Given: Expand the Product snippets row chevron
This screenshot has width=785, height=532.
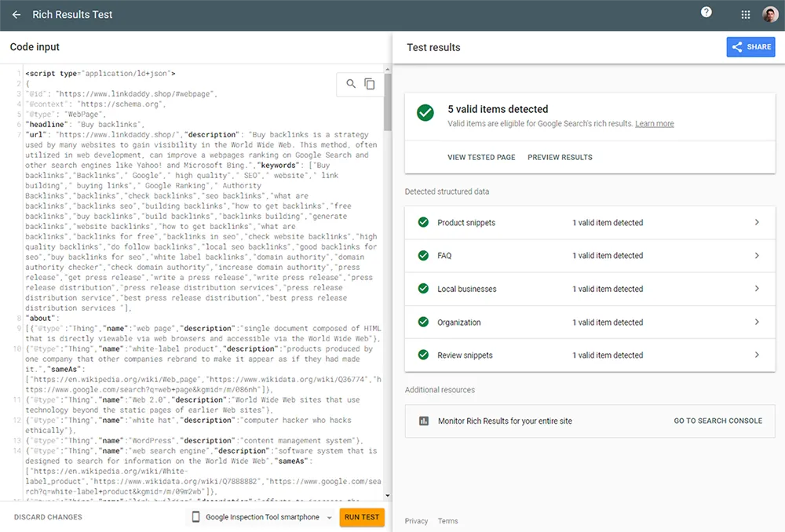Looking at the screenshot, I should tap(757, 222).
